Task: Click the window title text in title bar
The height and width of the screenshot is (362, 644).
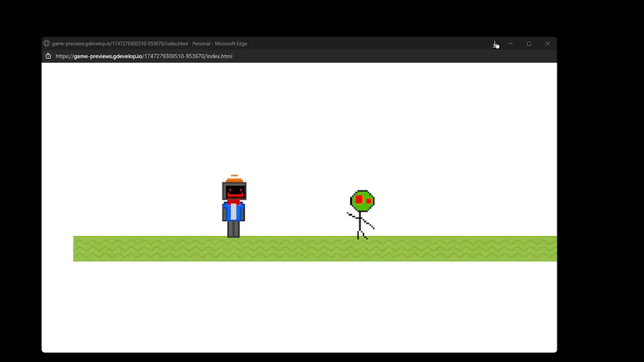Action: [x=149, y=44]
